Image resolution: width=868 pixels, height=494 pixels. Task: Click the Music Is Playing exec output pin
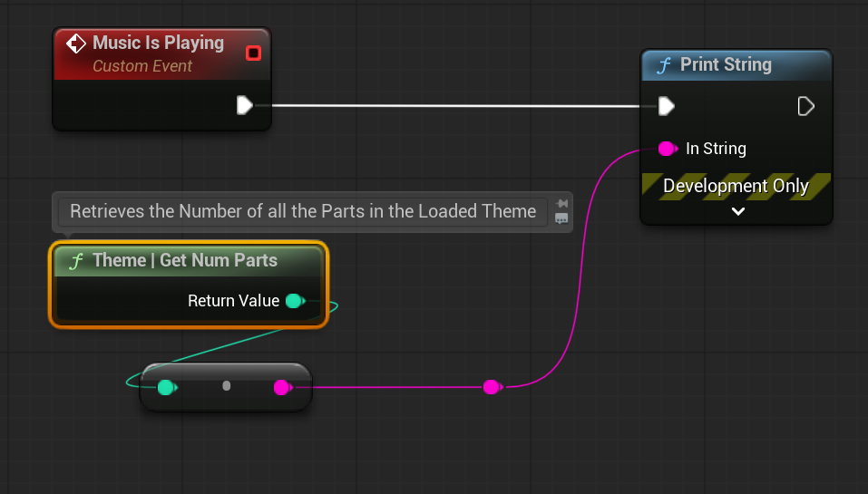[244, 105]
